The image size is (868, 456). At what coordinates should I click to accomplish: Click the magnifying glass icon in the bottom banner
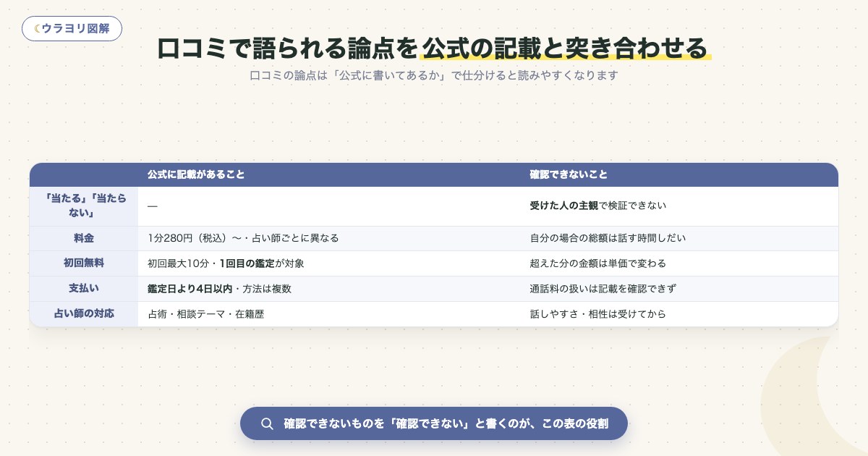click(x=266, y=423)
